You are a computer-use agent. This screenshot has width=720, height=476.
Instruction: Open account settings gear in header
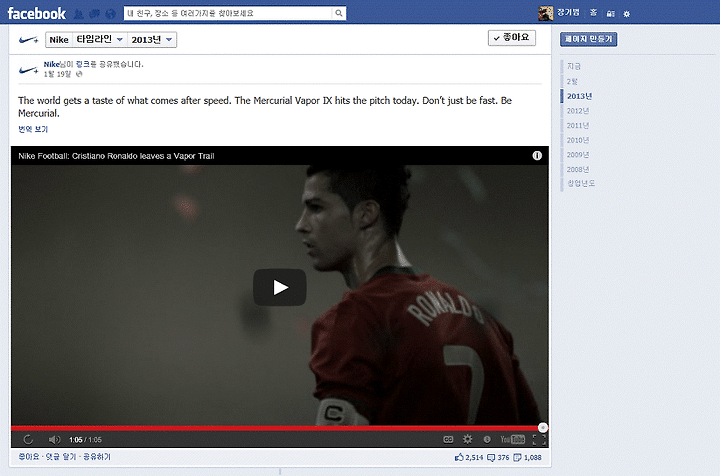click(626, 14)
